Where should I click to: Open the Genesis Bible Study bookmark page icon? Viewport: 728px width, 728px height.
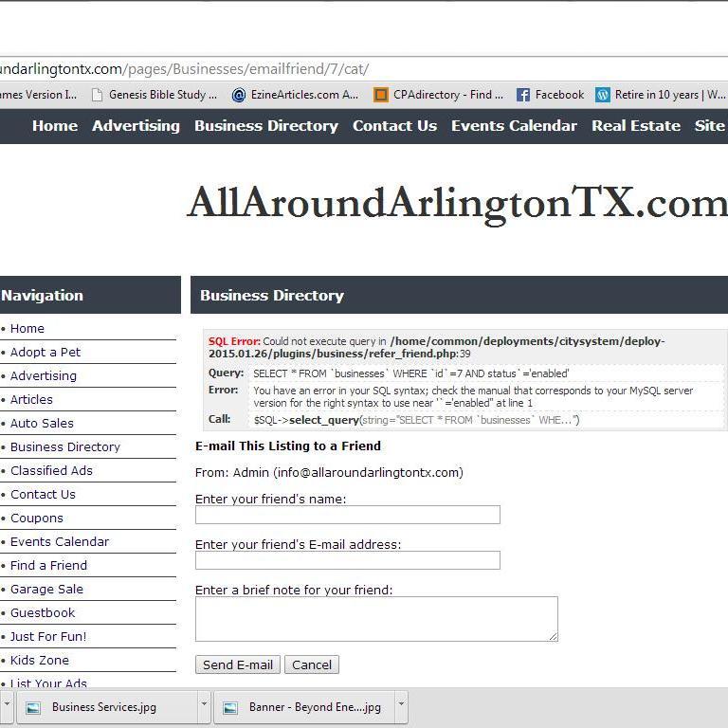97,95
